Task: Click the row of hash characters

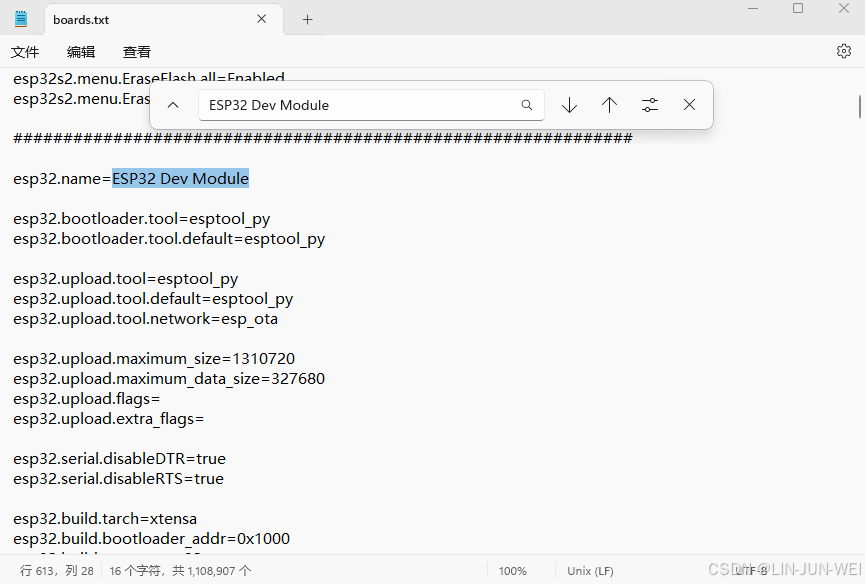Action: pyautogui.click(x=323, y=138)
